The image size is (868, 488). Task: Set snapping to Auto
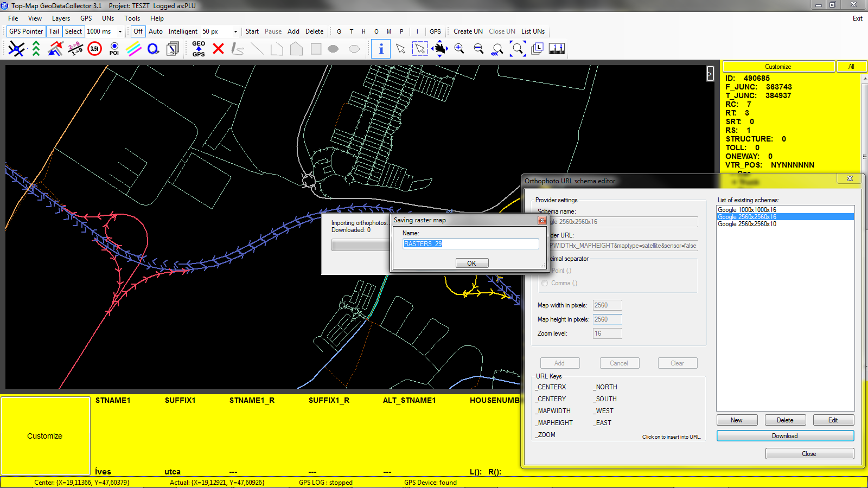[x=156, y=31]
